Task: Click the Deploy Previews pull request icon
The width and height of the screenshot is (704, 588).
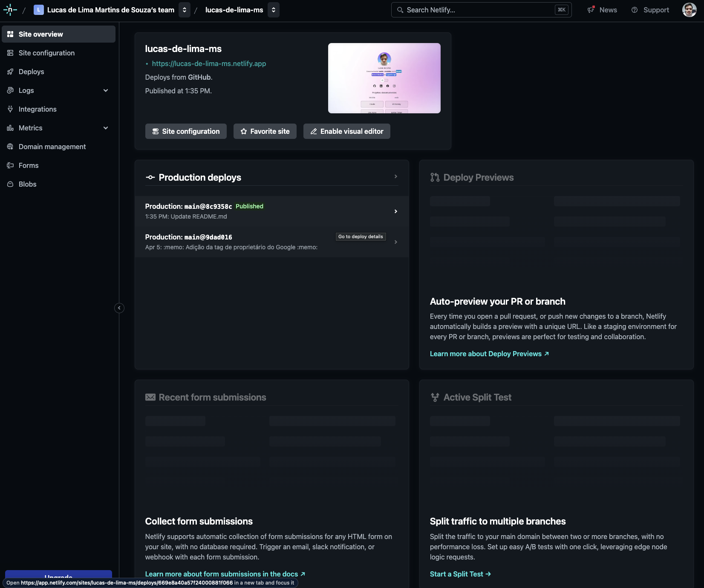Action: 435,177
